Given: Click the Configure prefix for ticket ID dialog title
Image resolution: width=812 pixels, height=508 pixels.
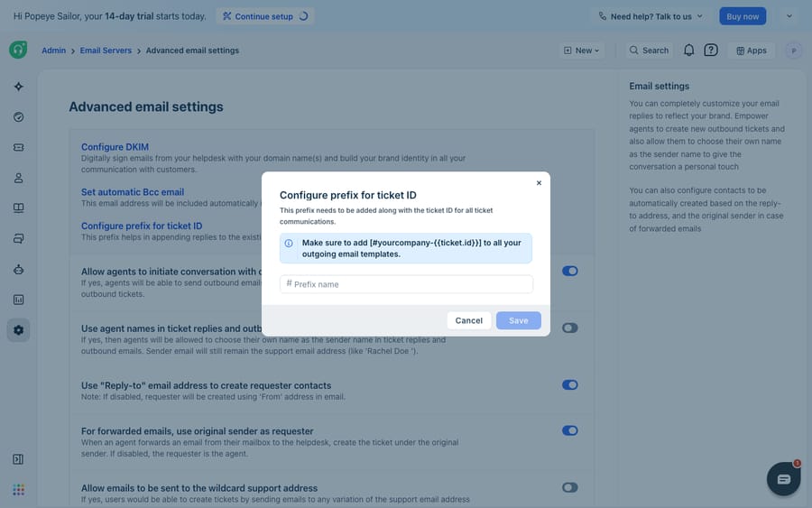Looking at the screenshot, I should pyautogui.click(x=348, y=195).
